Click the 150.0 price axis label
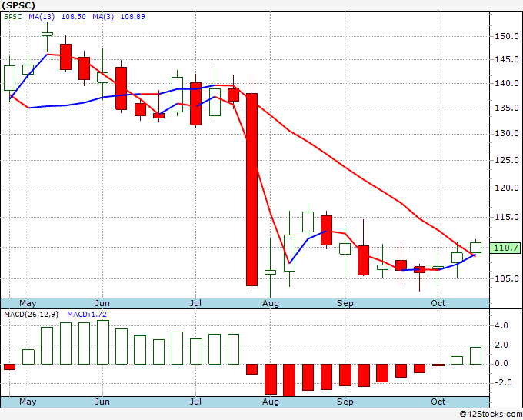The width and height of the screenshot is (523, 420). 507,36
